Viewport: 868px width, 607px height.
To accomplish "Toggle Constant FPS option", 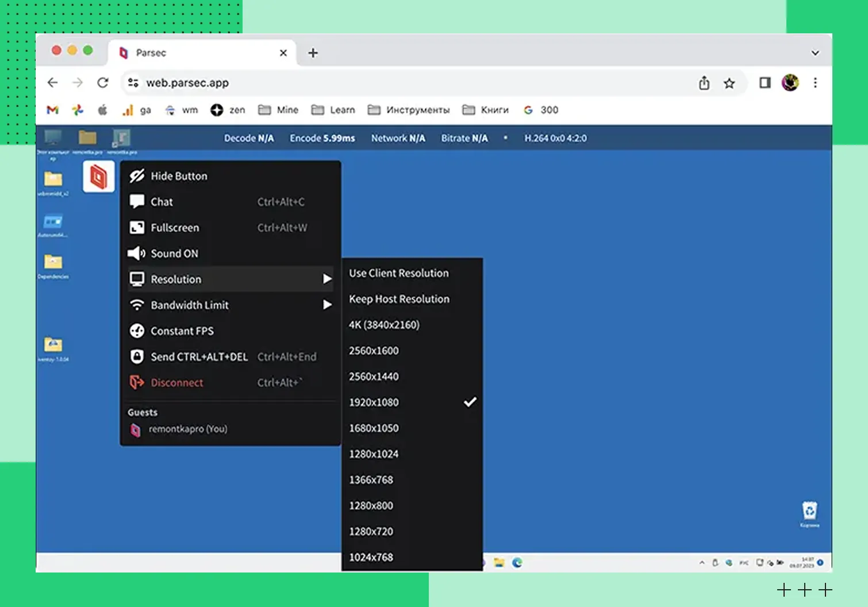I will [182, 331].
